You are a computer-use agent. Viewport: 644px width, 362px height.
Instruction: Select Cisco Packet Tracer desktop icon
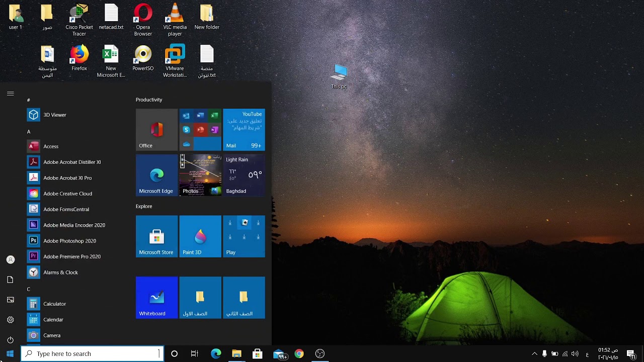(79, 20)
